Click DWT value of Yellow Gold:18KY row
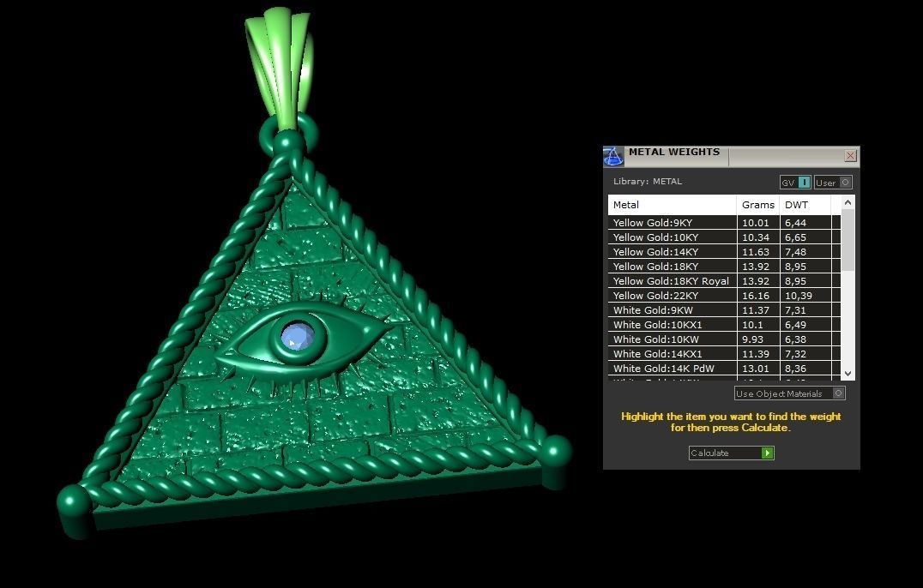The width and height of the screenshot is (923, 588). click(795, 267)
